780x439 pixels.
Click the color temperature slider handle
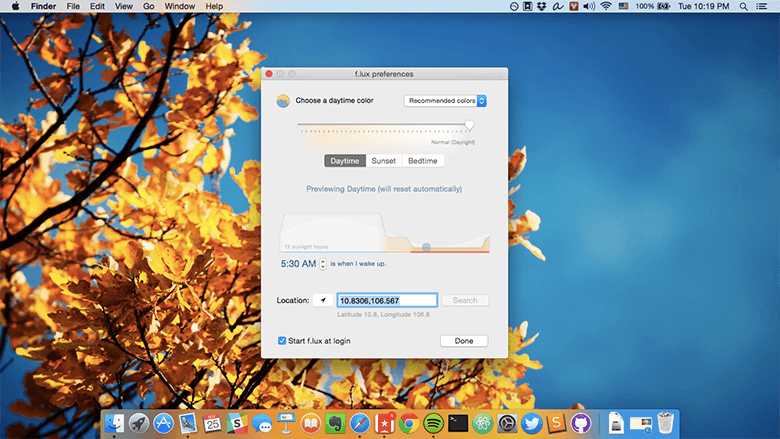[x=470, y=125]
